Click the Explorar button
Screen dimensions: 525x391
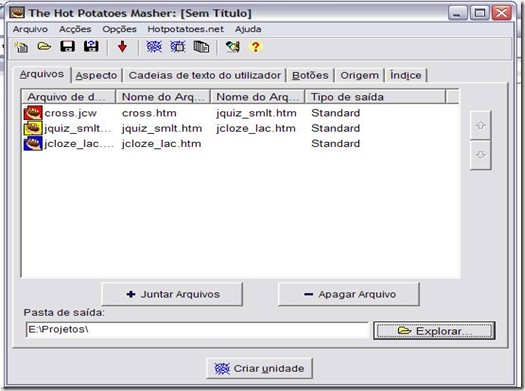(434, 331)
